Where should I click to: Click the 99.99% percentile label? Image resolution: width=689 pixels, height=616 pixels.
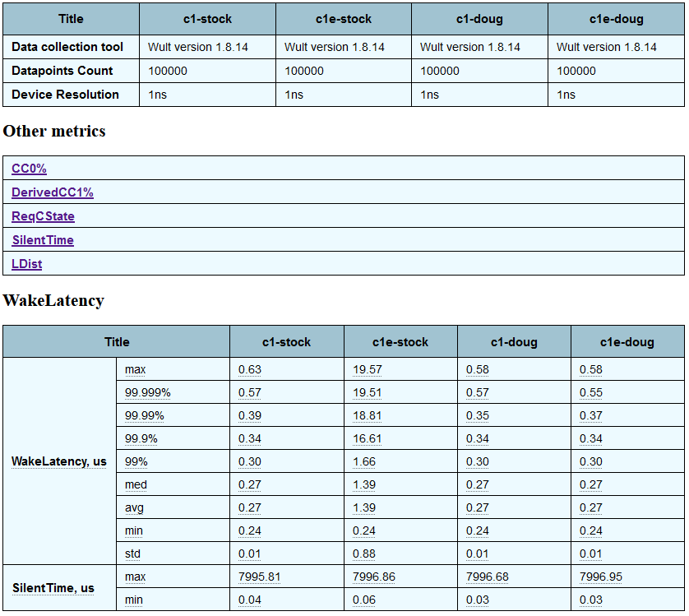click(x=144, y=415)
